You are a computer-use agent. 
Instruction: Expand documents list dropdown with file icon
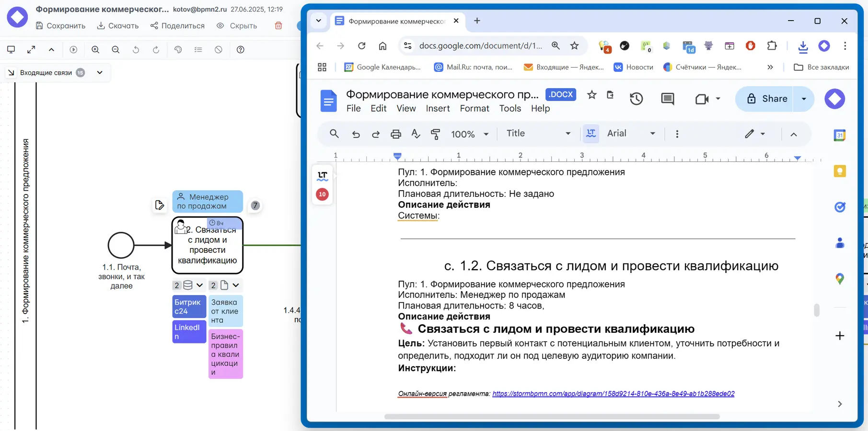coord(225,285)
